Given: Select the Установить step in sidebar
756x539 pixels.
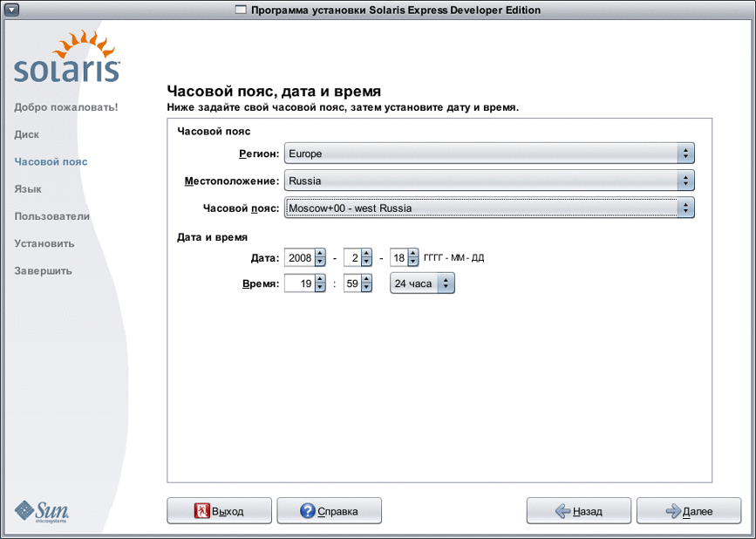Looking at the screenshot, I should point(44,243).
